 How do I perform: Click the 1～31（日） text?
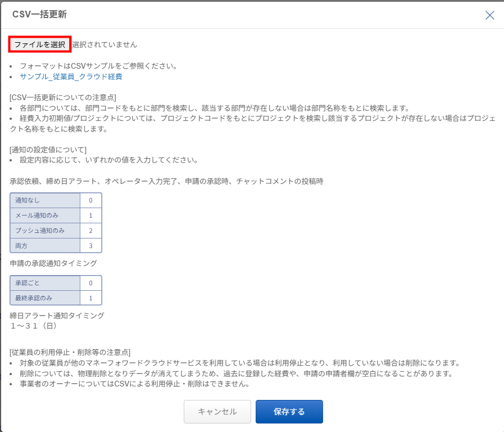click(34, 326)
